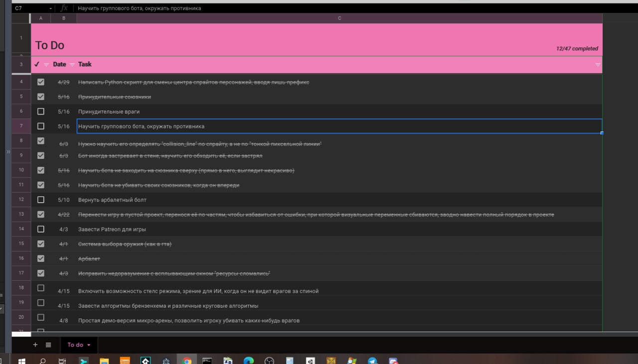Select the Завести Patreon для игры cell
This screenshot has height=364, width=638.
[339, 229]
